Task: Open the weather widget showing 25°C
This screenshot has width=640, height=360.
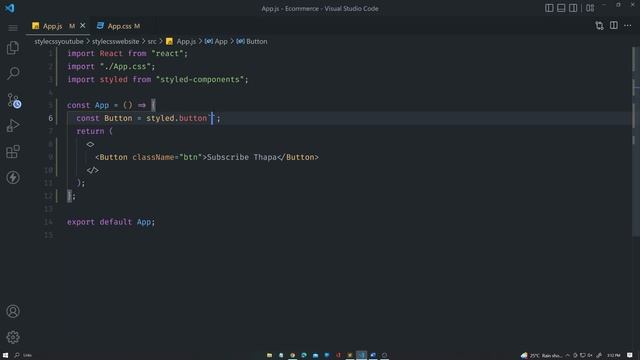Action: click(542, 356)
